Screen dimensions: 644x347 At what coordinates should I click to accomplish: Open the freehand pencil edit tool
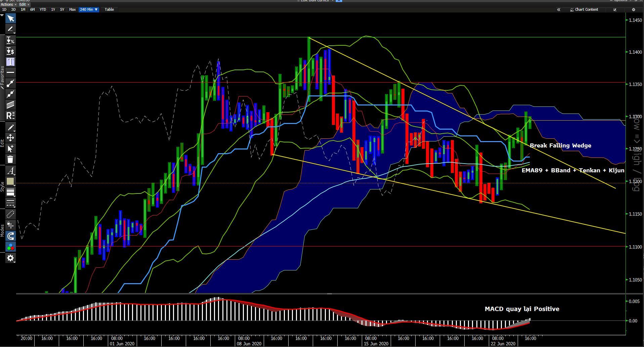pos(10,127)
